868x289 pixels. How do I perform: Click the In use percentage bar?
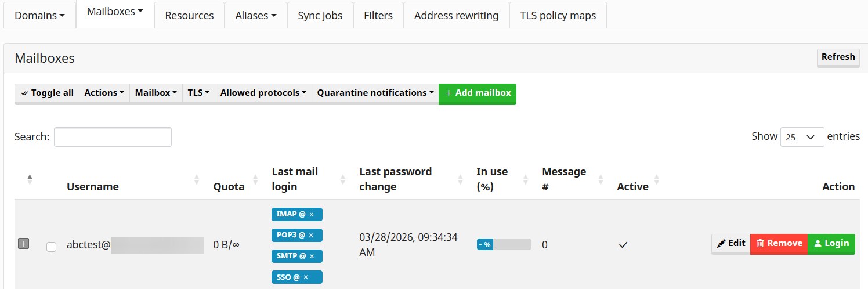point(504,244)
